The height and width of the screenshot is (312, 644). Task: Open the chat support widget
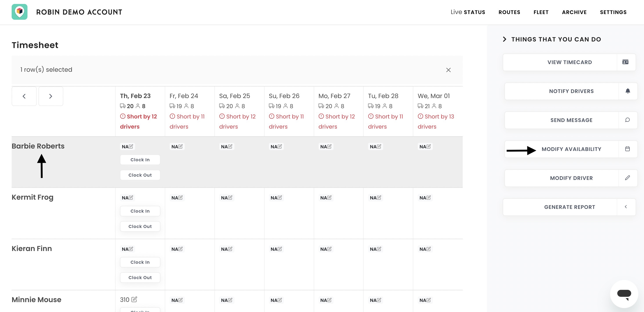click(624, 294)
